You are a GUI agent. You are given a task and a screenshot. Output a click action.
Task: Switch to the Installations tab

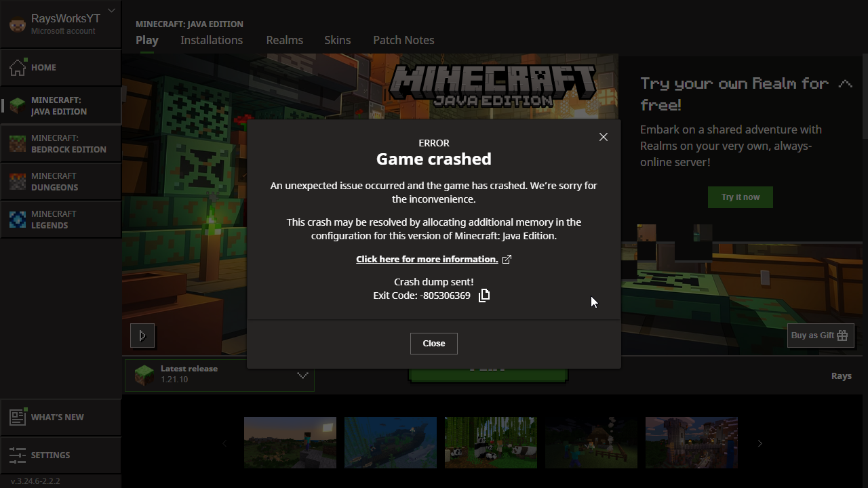coord(212,40)
